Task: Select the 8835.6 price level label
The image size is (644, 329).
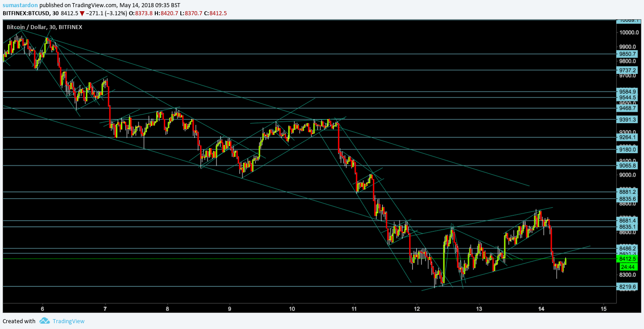Action: click(x=627, y=199)
